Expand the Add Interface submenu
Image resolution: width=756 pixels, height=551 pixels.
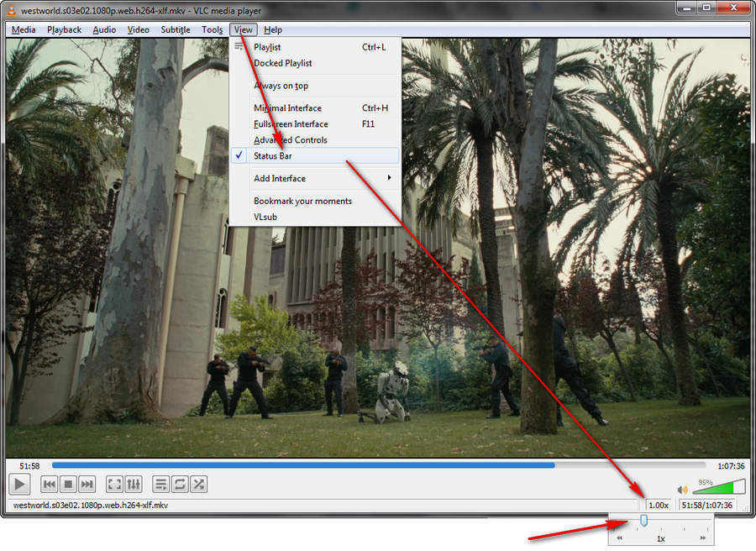(x=315, y=178)
